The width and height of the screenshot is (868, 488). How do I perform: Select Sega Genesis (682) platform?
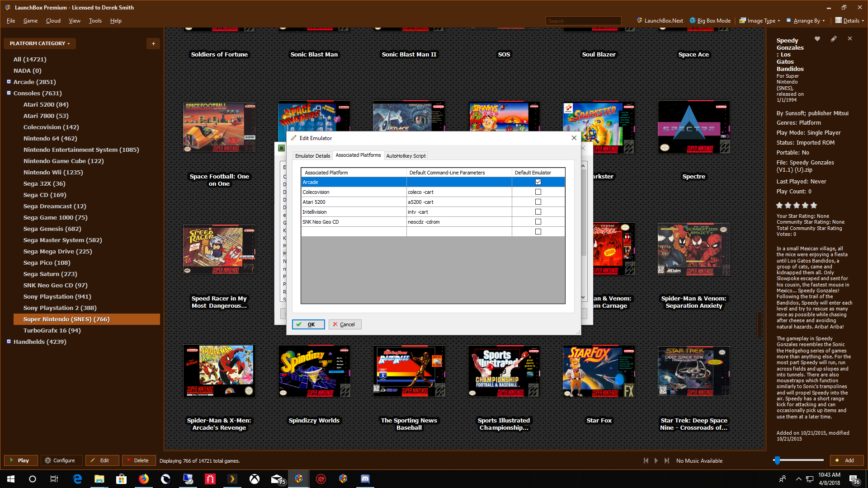52,229
